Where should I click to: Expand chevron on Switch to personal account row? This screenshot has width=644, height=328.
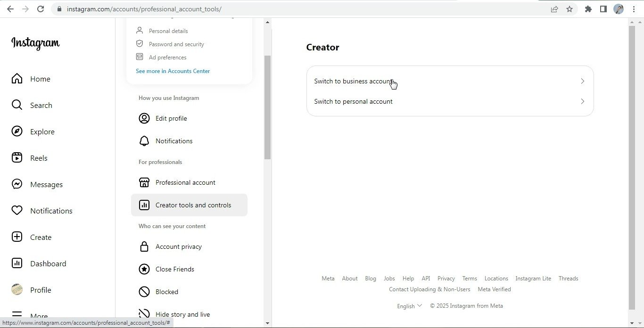coord(583,101)
